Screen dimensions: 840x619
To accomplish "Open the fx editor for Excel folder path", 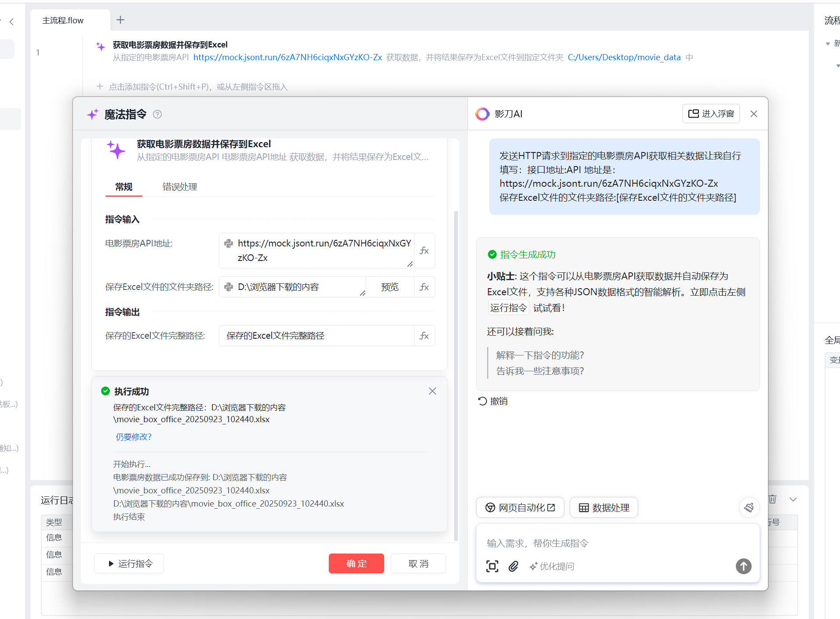I will 424,287.
